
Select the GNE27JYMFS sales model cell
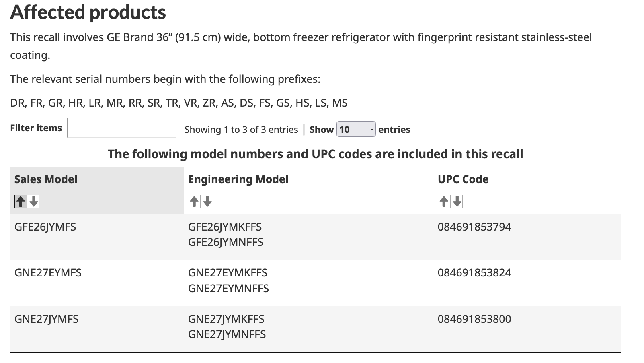(46, 319)
